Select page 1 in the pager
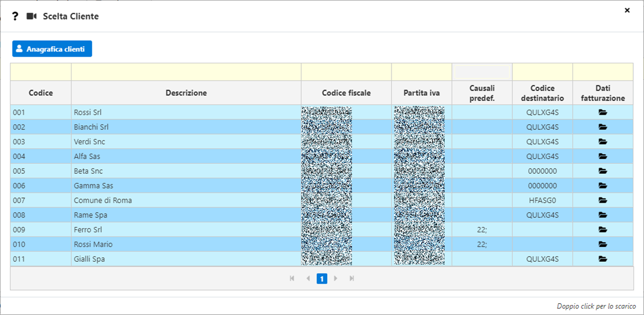Viewport: 644px width, 315px height. coord(322,279)
